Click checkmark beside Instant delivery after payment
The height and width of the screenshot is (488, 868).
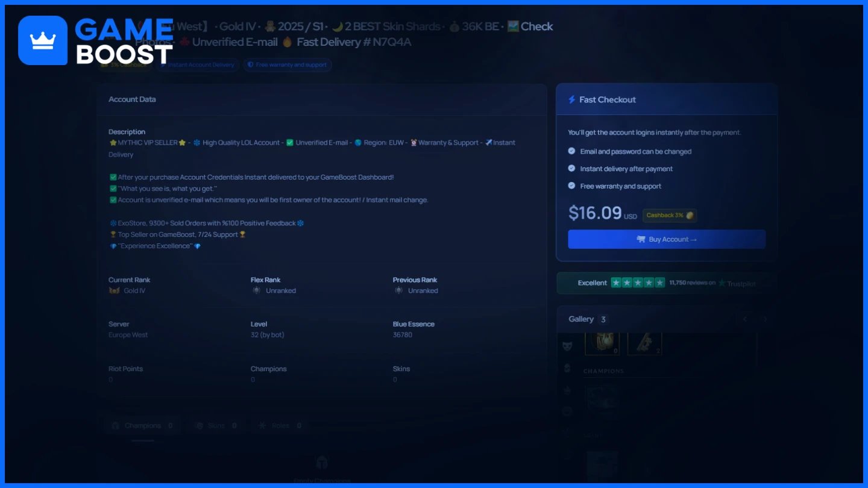point(571,169)
